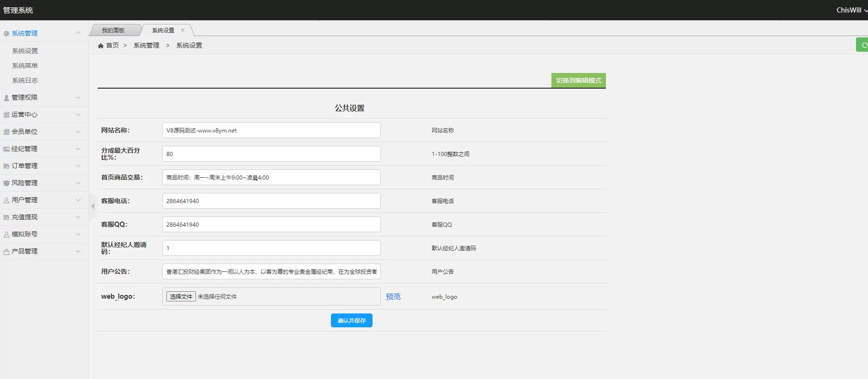Expand the 运营中心 menu chevron
Image resolution: width=868 pixels, height=379 pixels.
[x=78, y=114]
